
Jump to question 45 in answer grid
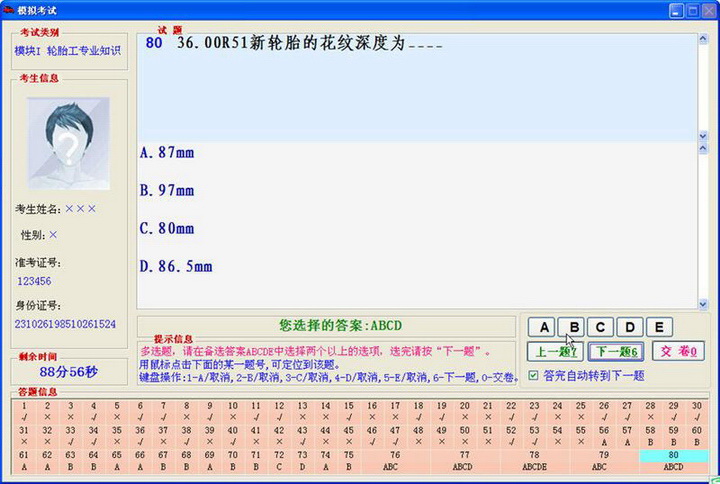coord(349,436)
